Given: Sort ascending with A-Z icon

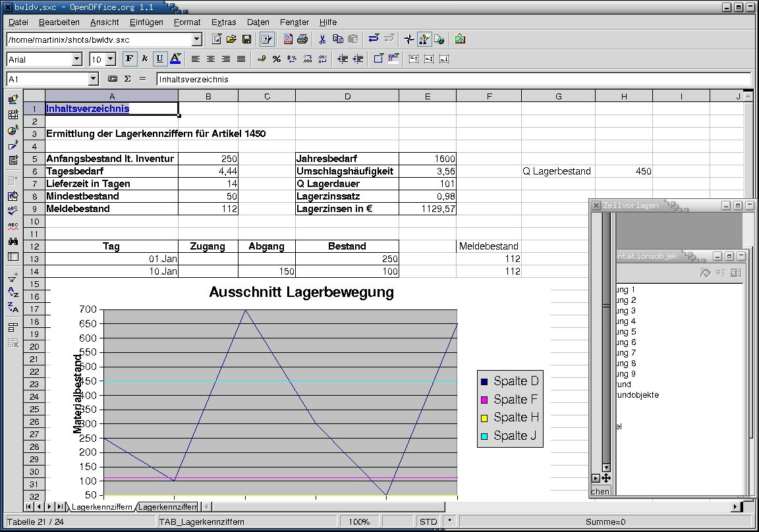Looking at the screenshot, I should click(13, 292).
